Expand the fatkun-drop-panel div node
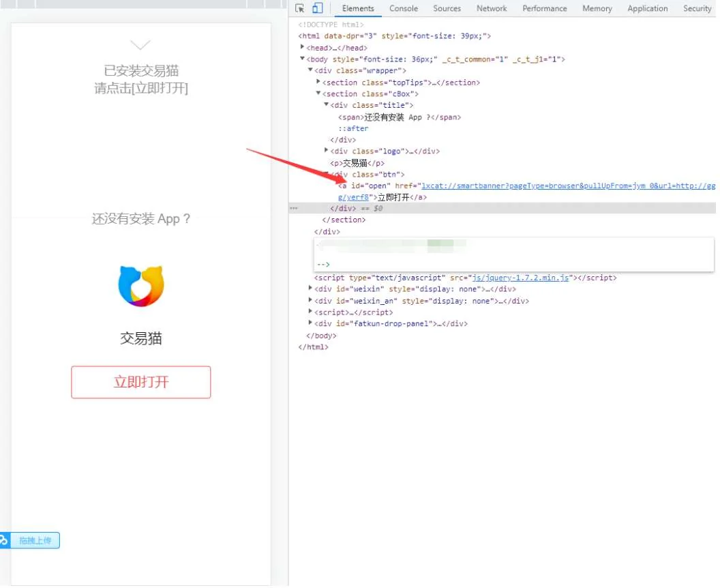Image resolution: width=720 pixels, height=588 pixels. click(x=311, y=324)
